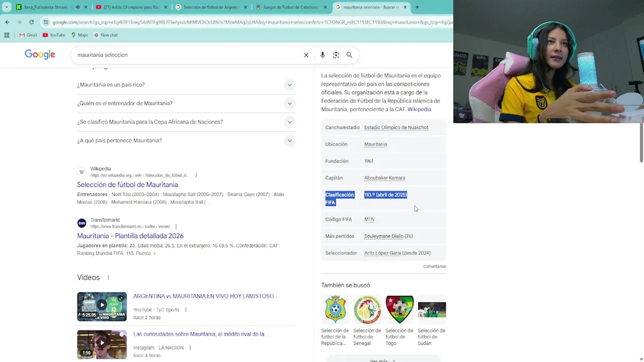Viewport: 644px width, 362px height.
Task: Open Estadio Olímpico de Nuakchot link
Action: [x=396, y=128]
